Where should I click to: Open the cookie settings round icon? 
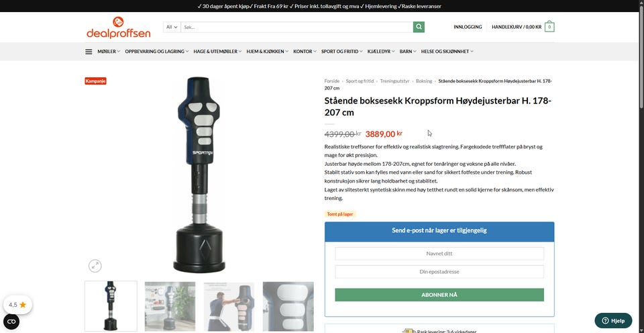(11, 322)
